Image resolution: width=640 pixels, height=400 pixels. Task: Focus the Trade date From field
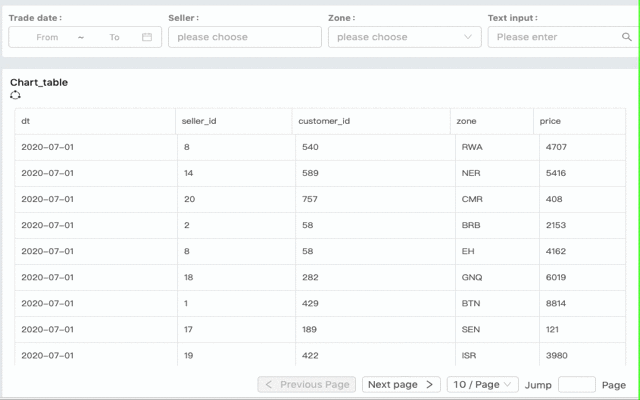pyautogui.click(x=47, y=37)
